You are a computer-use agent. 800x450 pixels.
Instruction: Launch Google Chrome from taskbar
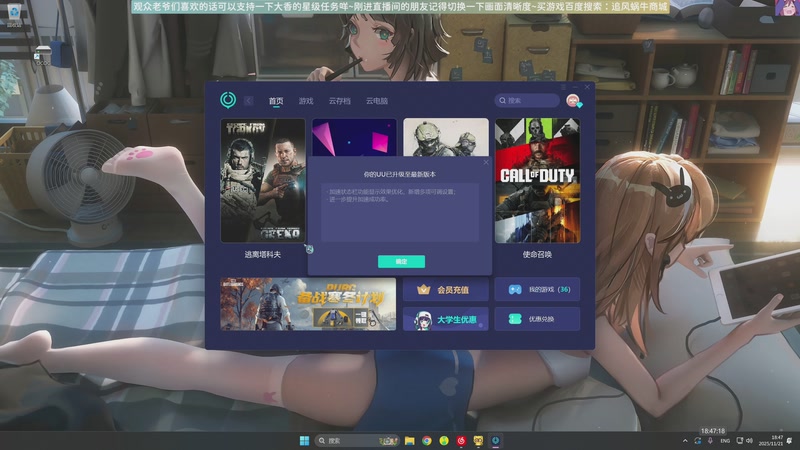[427, 441]
